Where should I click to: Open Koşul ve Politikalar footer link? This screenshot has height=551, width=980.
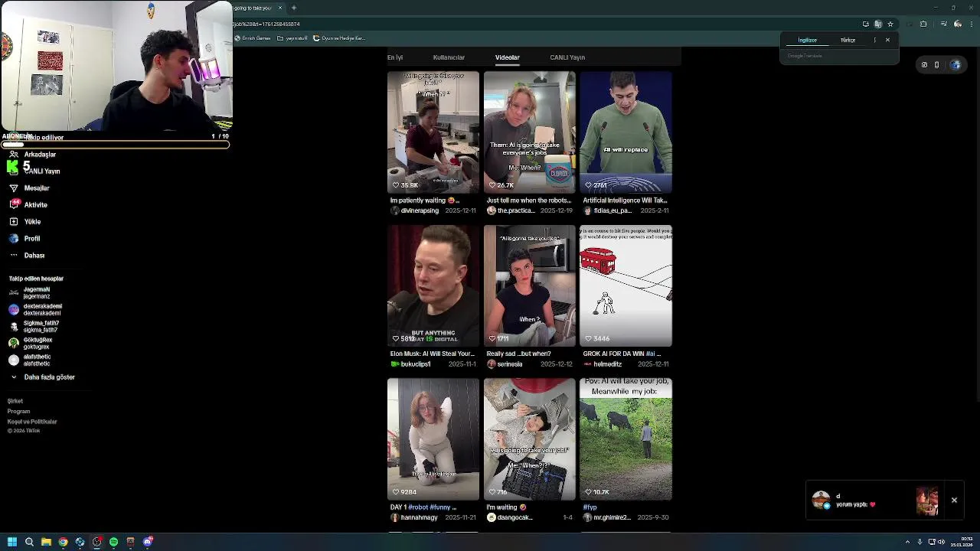coord(32,422)
